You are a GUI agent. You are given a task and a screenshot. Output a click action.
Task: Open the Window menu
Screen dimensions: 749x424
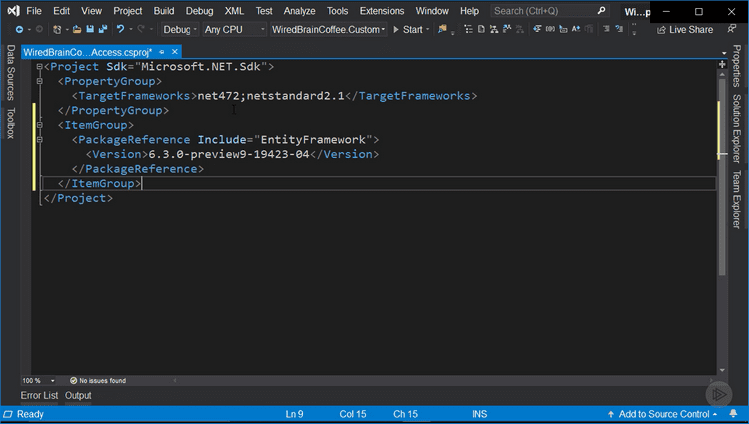click(432, 11)
